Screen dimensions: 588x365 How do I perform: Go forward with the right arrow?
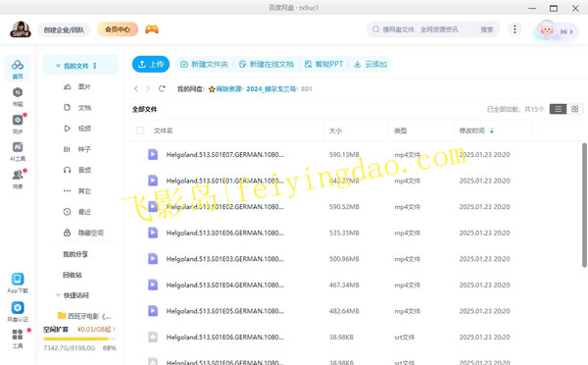coord(148,88)
